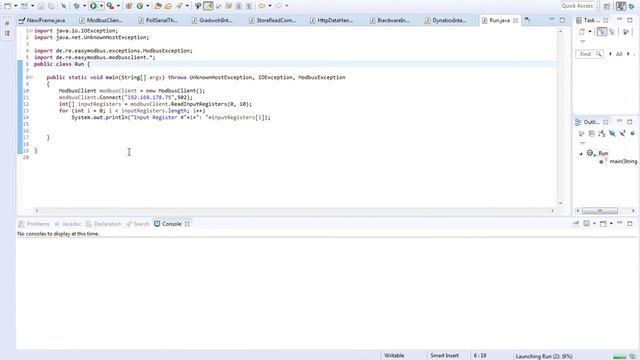The height and width of the screenshot is (360, 640).
Task: Click the Pin Console icon
Action: pos(576,224)
